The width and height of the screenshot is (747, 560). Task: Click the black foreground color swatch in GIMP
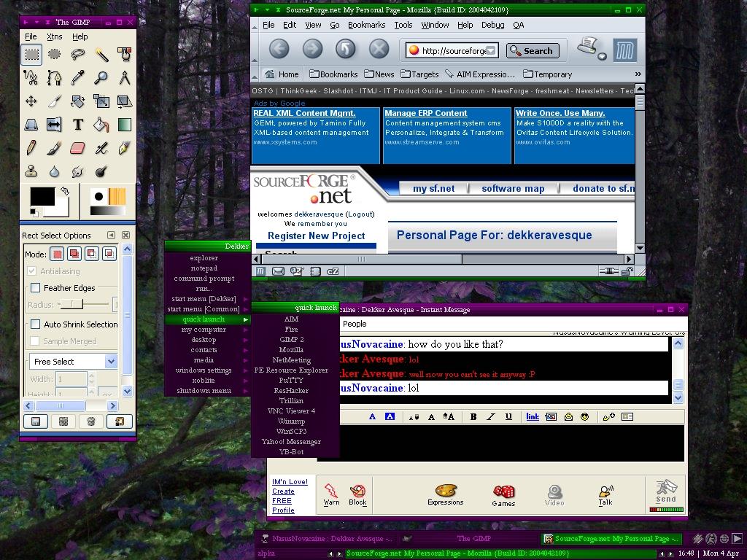click(x=42, y=195)
